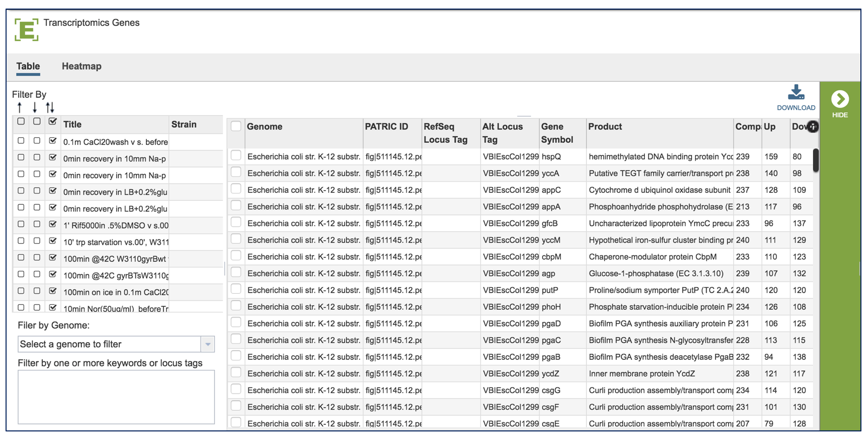The image size is (868, 440).
Task: Click the Title column header in filter grid
Action: 72,124
